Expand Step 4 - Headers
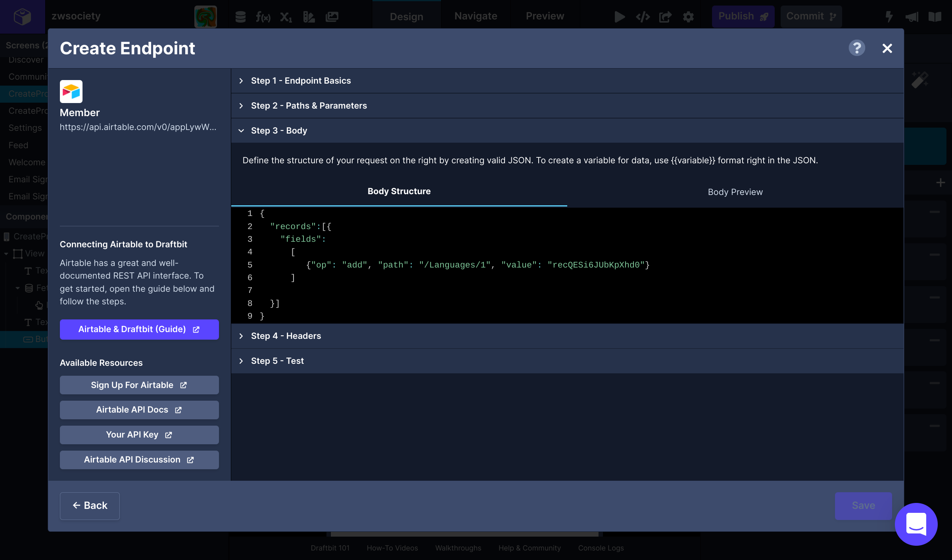The image size is (952, 560). (x=567, y=336)
